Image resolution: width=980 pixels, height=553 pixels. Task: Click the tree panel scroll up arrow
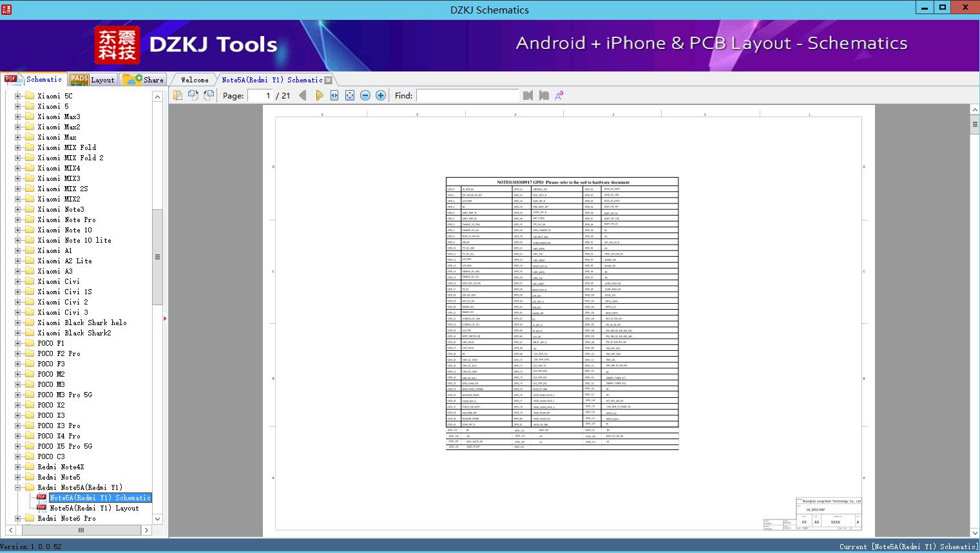(157, 97)
